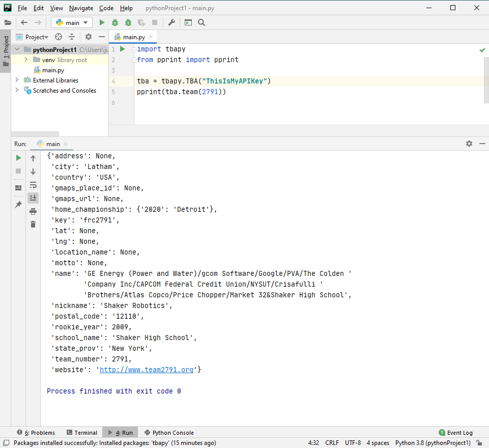Click the Search Everywhere magnifier icon
Image resolution: width=489 pixels, height=448 pixels.
(x=202, y=22)
